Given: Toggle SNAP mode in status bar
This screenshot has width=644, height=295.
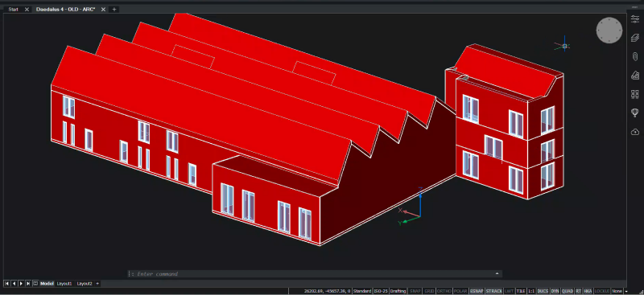Looking at the screenshot, I should (415, 291).
